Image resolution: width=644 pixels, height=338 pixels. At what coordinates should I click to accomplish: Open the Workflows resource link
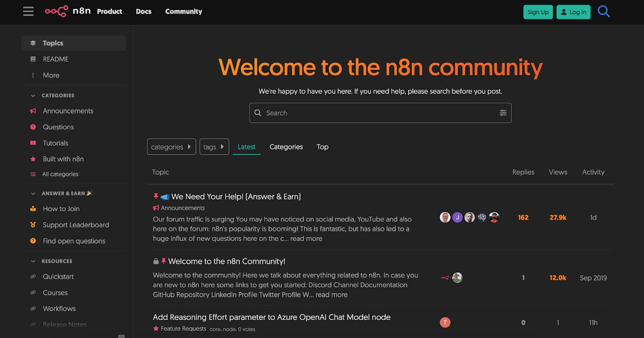73,308
